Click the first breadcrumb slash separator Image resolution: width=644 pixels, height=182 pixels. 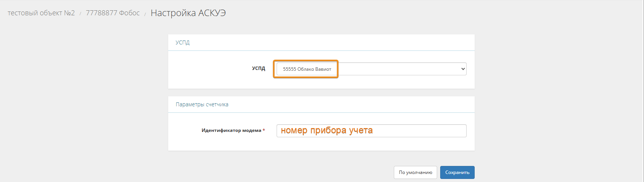click(x=80, y=14)
